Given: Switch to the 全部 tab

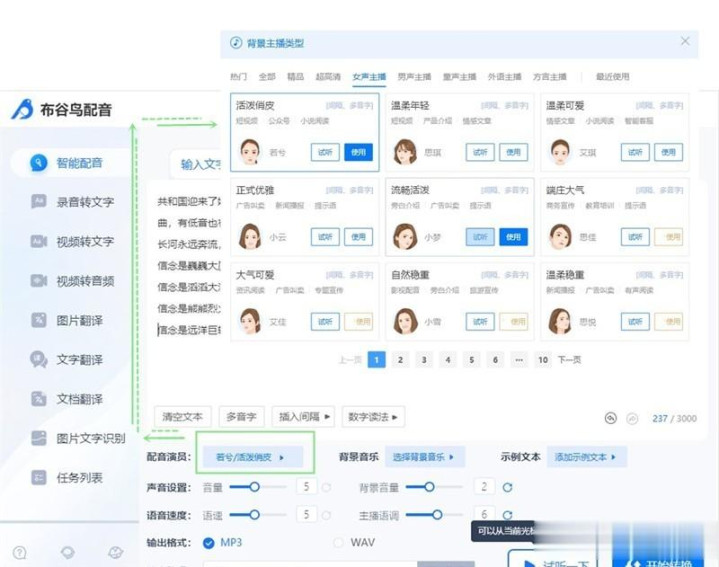Looking at the screenshot, I should click(267, 77).
